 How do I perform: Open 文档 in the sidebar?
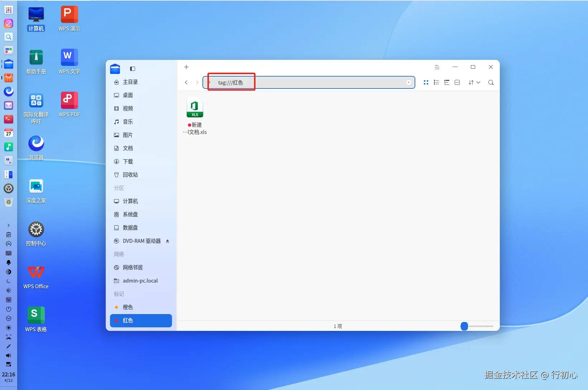point(141,148)
